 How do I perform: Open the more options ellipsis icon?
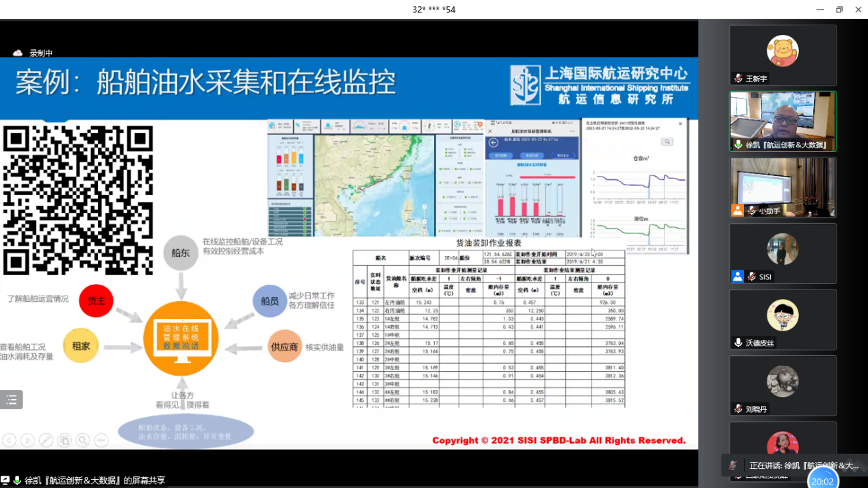(101, 441)
